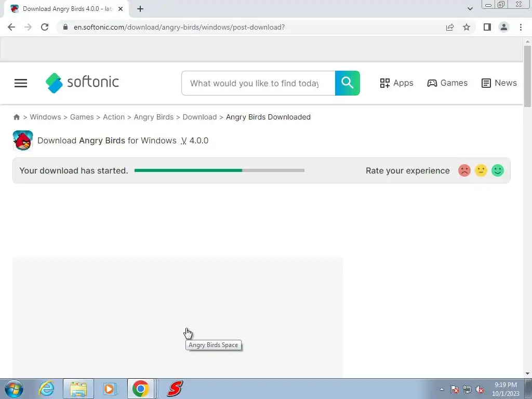Image resolution: width=532 pixels, height=399 pixels.
Task: Open the Games section
Action: tap(447, 83)
